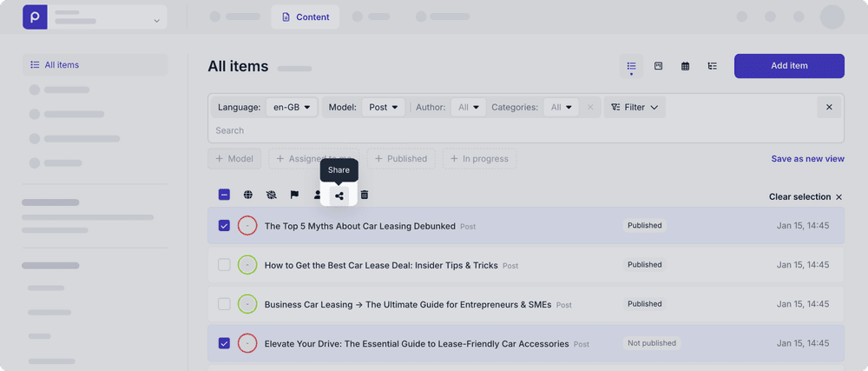Select the list view icon
This screenshot has width=868, height=371.
point(631,66)
